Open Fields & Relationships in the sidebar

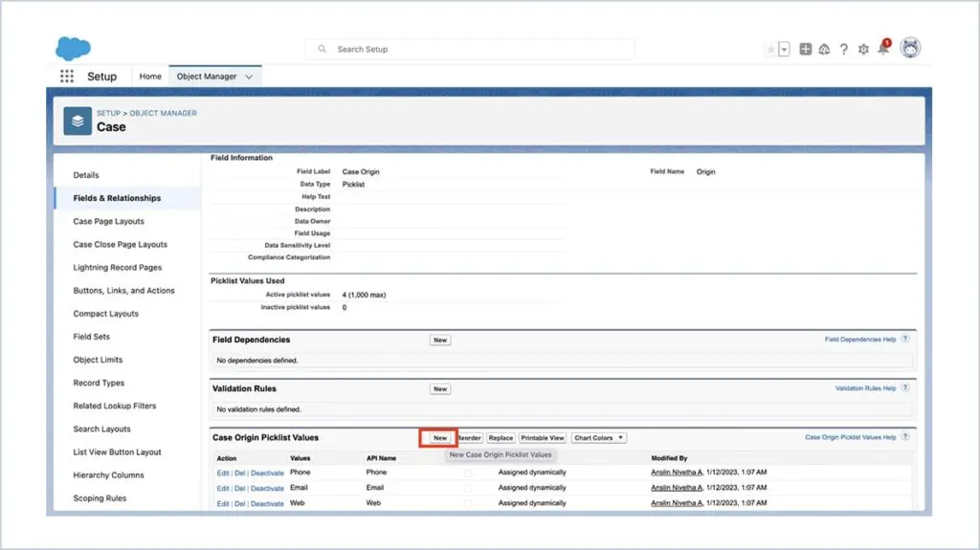click(x=117, y=198)
